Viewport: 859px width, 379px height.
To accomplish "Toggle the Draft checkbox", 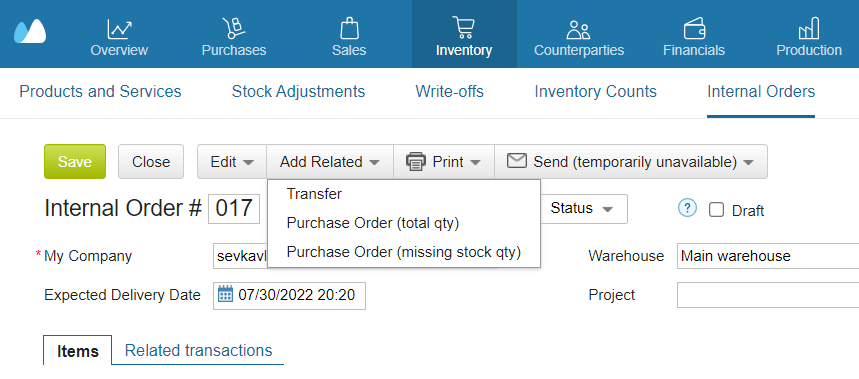I will click(x=716, y=210).
